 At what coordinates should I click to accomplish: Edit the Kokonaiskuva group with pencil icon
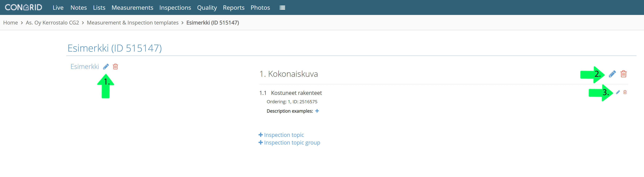(612, 74)
